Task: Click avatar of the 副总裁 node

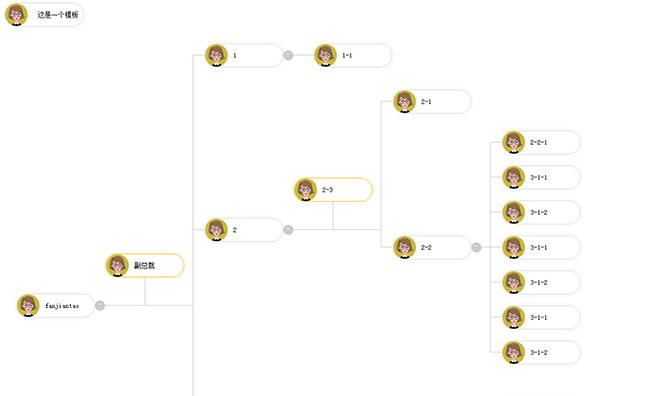Action: [x=117, y=265]
